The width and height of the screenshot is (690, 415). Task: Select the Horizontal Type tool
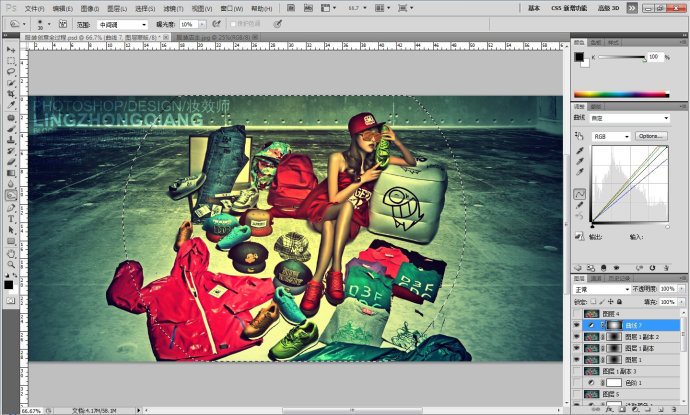(11, 219)
